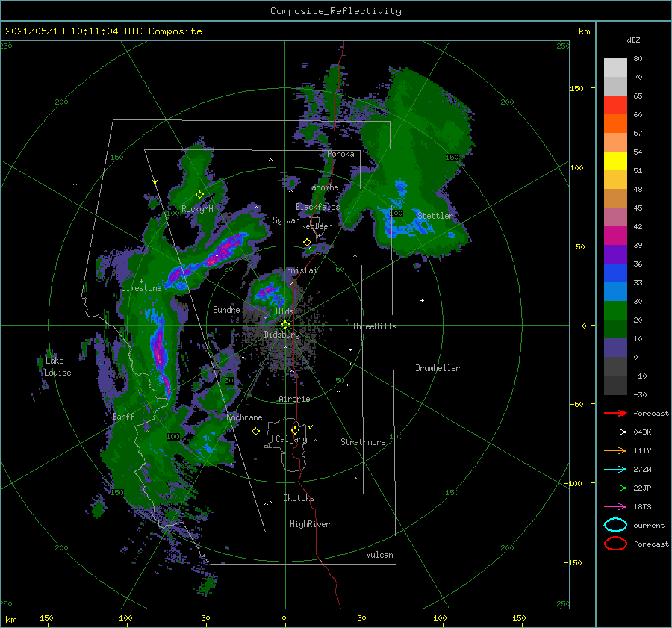Click the Drumheller town label
672x628 pixels.
point(438,368)
